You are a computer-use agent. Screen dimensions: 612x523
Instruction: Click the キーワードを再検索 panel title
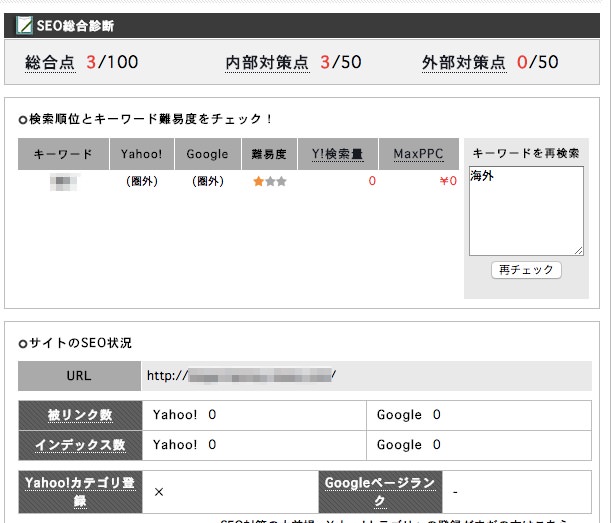[x=526, y=153]
